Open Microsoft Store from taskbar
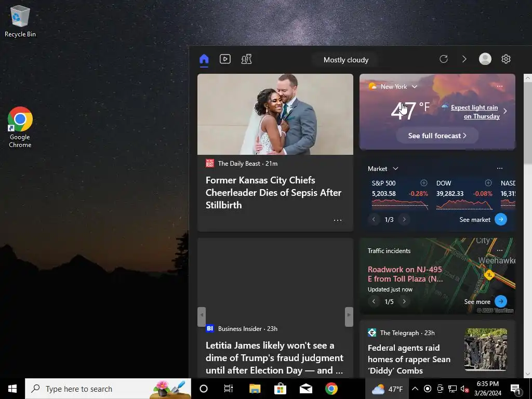The image size is (532, 399). pos(280,389)
